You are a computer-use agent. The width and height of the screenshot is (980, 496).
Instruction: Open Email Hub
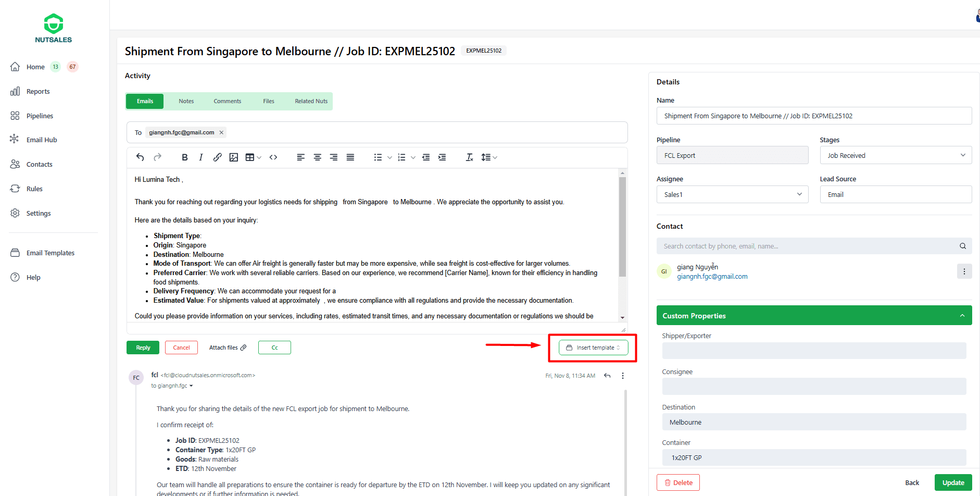tap(42, 140)
